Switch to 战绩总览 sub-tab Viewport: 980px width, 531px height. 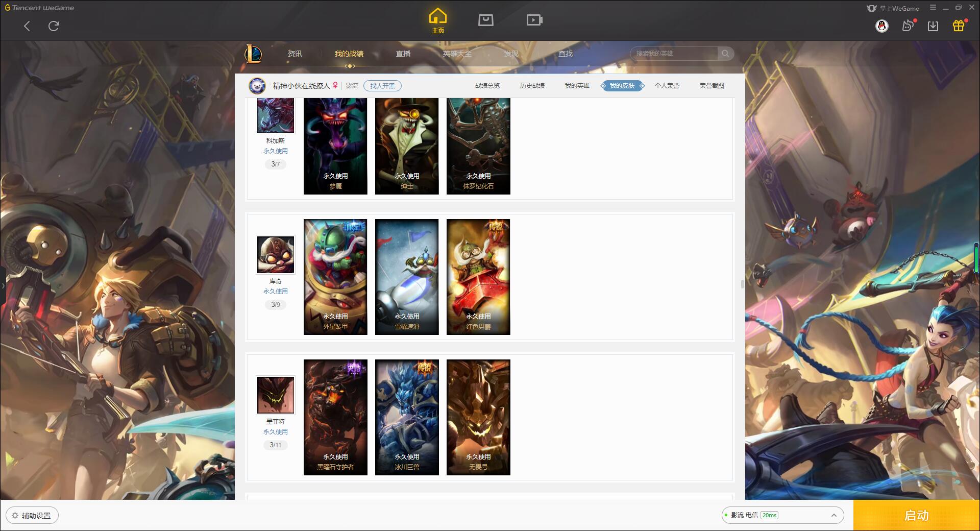(x=487, y=86)
